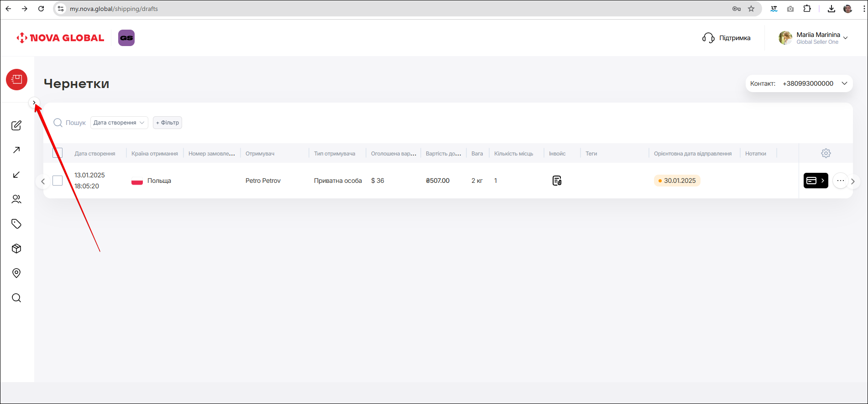This screenshot has width=868, height=404.
Task: Tick checkbox for the Poland draft row
Action: pos(58,181)
